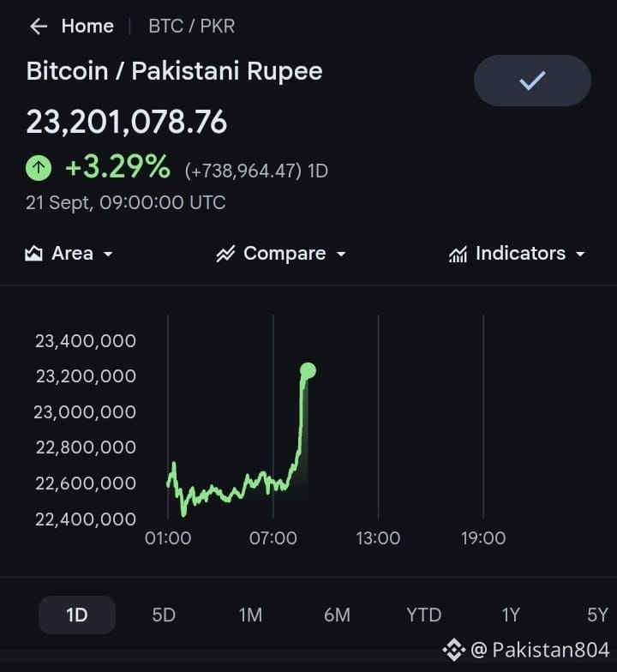
Task: Switch to the 5D time range
Action: click(x=164, y=615)
